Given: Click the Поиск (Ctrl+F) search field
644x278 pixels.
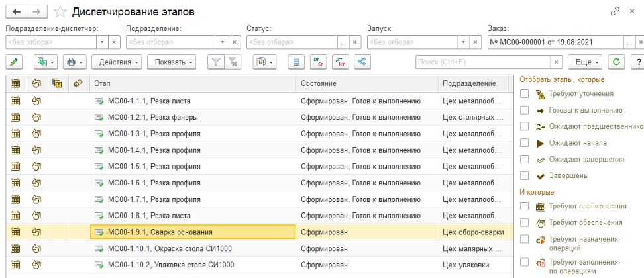Looking at the screenshot, I should point(483,62).
